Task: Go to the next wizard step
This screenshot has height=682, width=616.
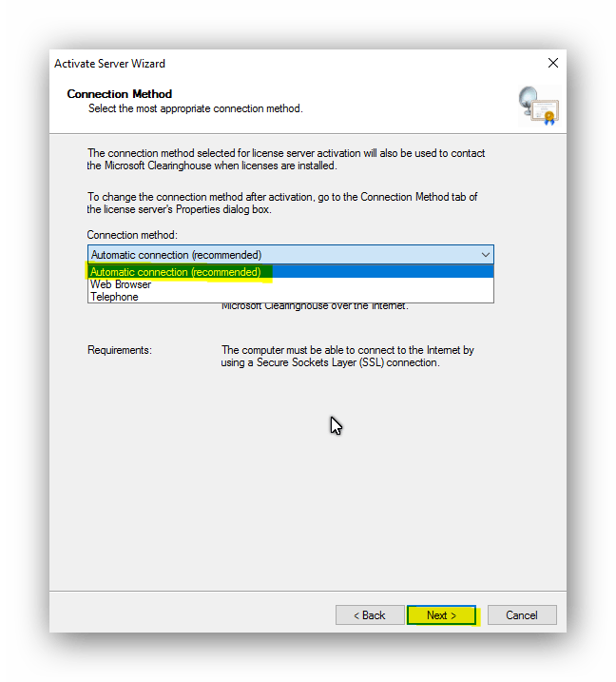Action: [x=441, y=615]
